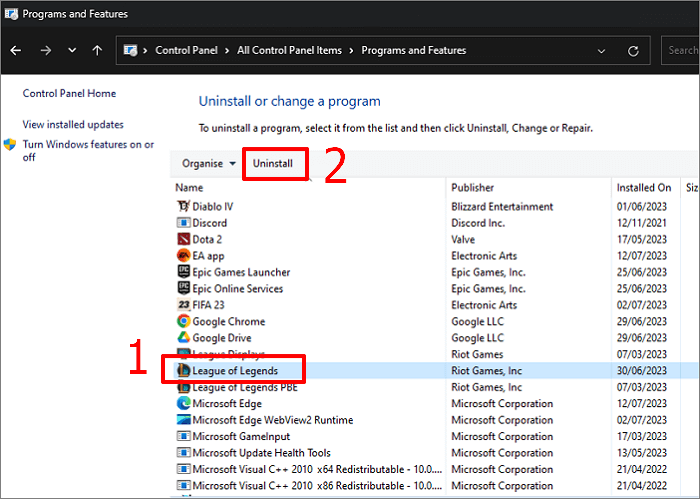This screenshot has height=499, width=700.
Task: Select the League of Legends name
Action: 235,371
